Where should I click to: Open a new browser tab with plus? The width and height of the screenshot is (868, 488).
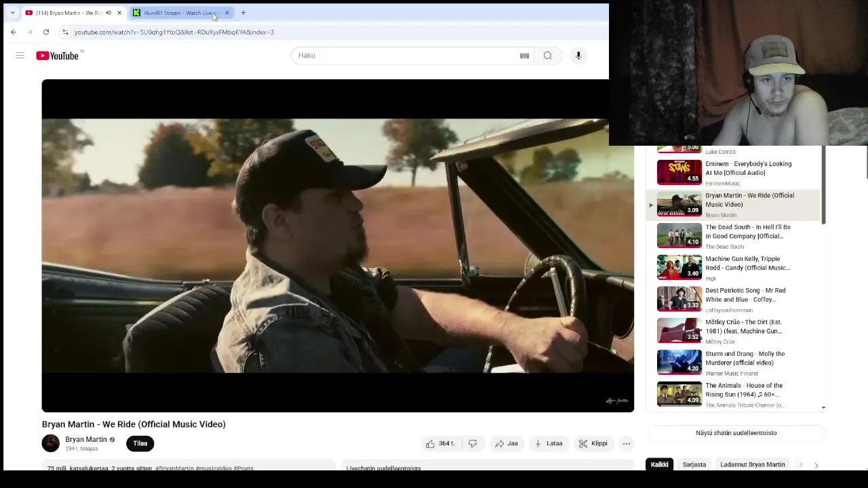[243, 13]
